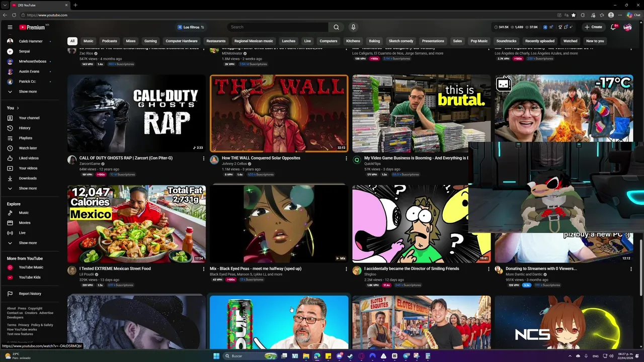Open the account avatar menu

coord(627,27)
